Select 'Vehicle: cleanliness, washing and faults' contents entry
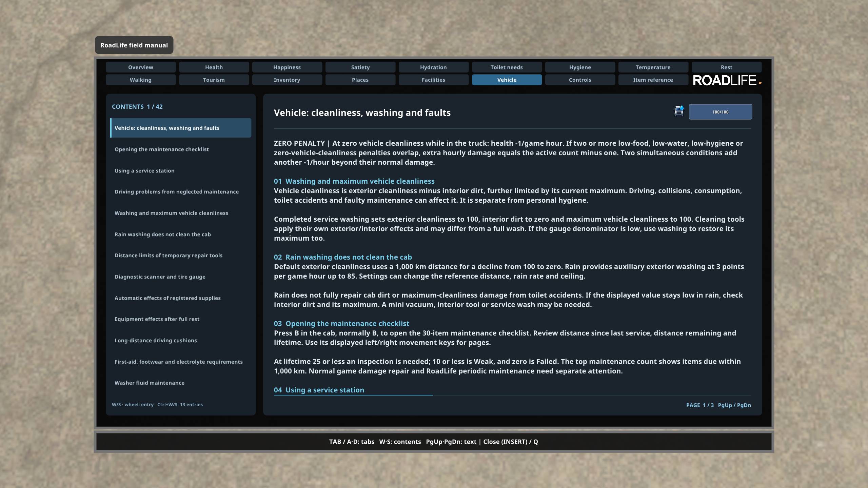Viewport: 868px width, 488px height. tap(181, 128)
